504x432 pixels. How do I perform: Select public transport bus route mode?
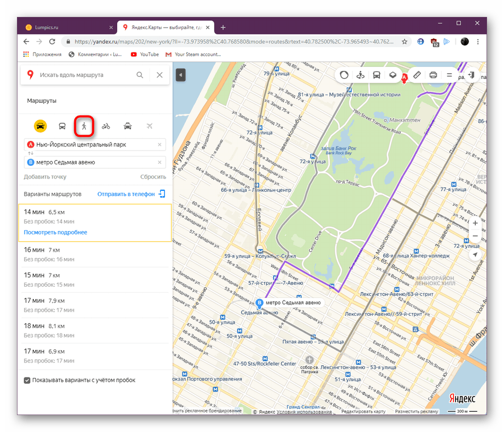pyautogui.click(x=62, y=126)
